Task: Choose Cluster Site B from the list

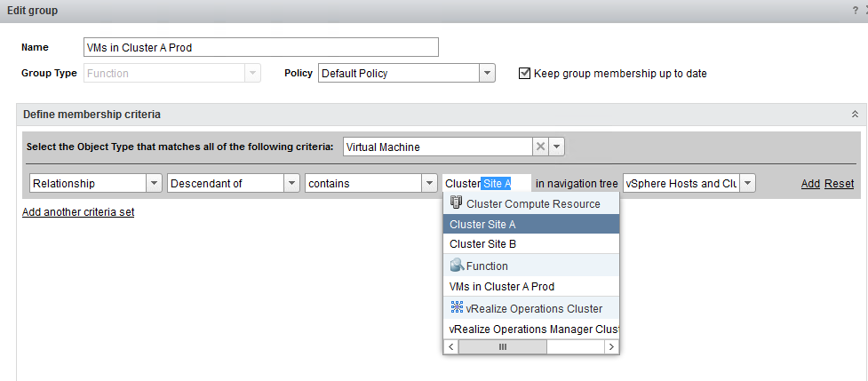Action: [x=482, y=244]
